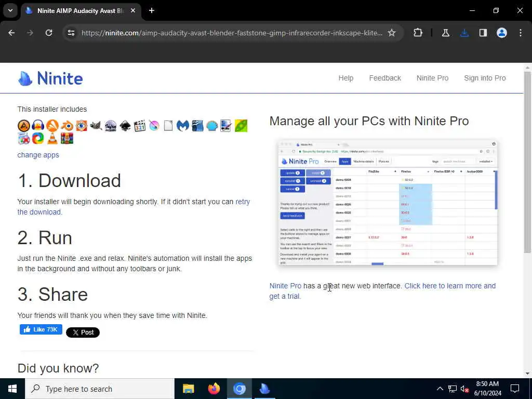The width and height of the screenshot is (532, 399).
Task: Click the X Post button
Action: (x=83, y=332)
